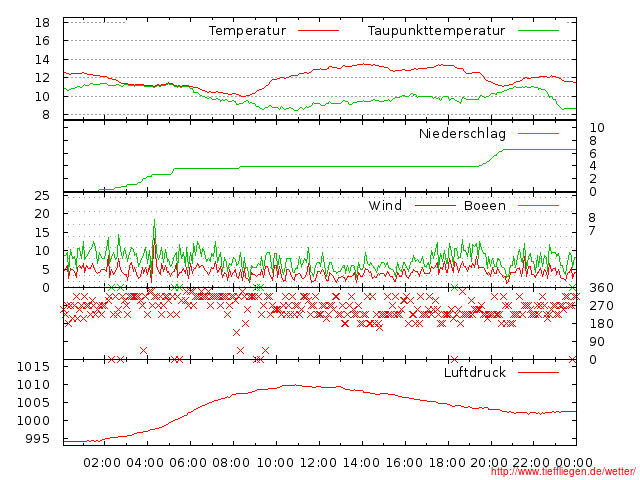Click the 16:00 time axis label
The width and height of the screenshot is (640, 480).
404,463
